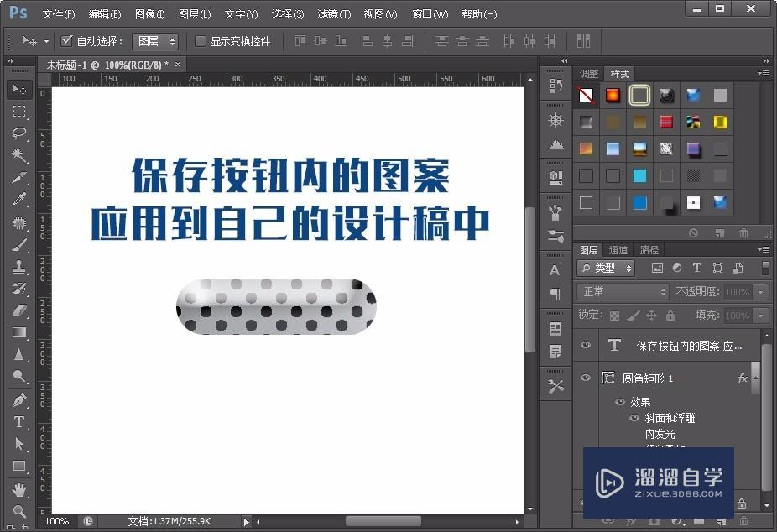This screenshot has width=777, height=532.
Task: Toggle visibility of 效果 effects
Action: [x=619, y=402]
